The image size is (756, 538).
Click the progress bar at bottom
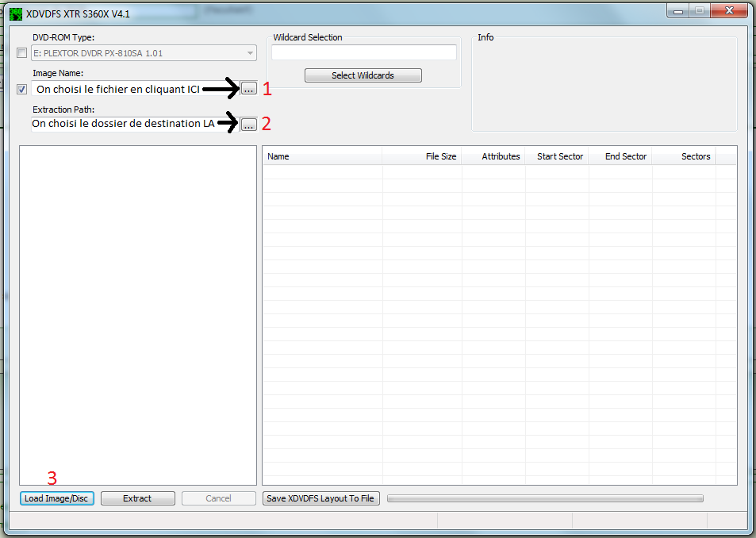[545, 498]
